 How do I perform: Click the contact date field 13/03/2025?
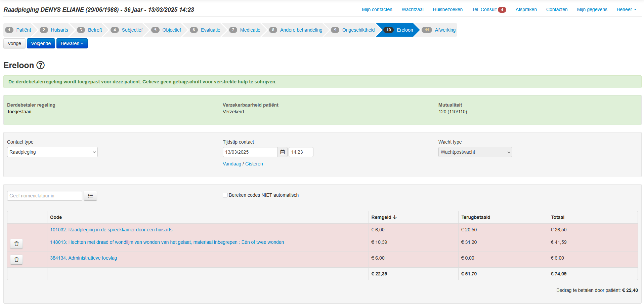250,152
